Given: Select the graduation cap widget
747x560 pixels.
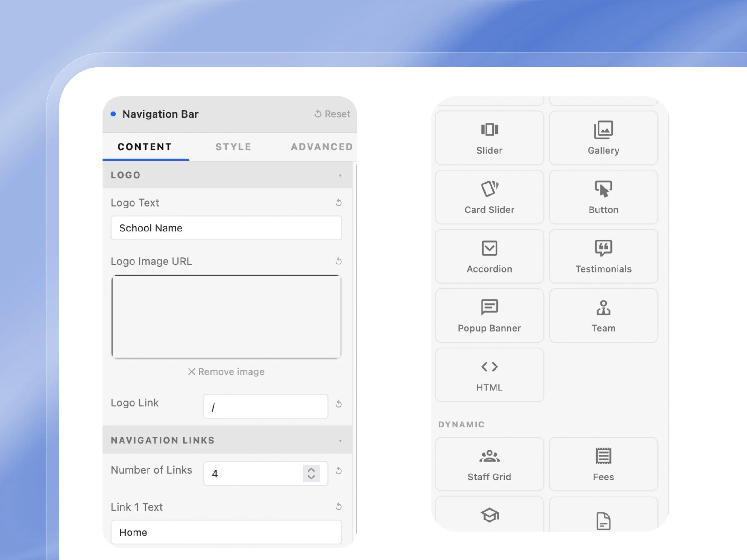Looking at the screenshot, I should pos(489,515).
